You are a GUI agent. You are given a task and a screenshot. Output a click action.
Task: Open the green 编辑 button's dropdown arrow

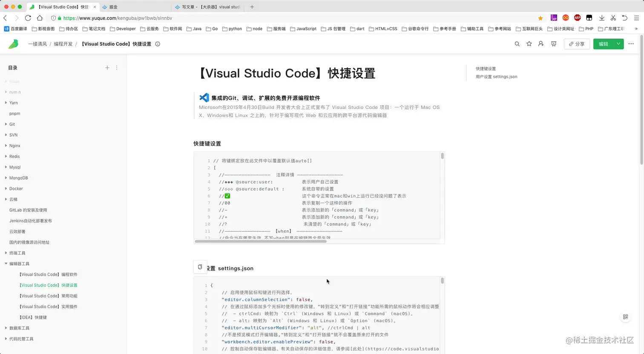click(x=619, y=44)
